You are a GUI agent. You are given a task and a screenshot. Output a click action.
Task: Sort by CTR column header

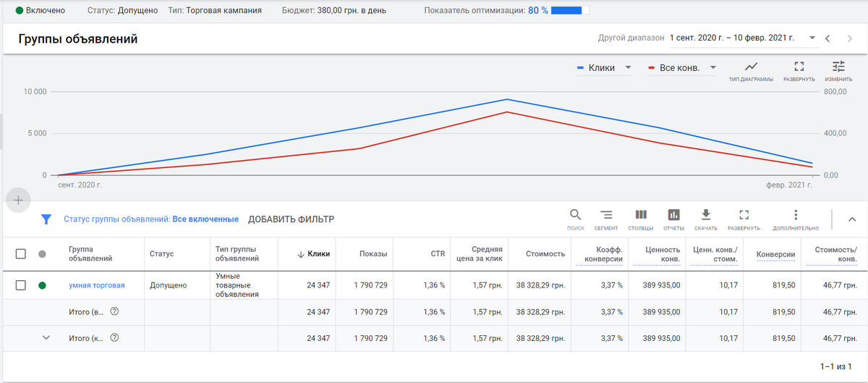[x=436, y=254]
